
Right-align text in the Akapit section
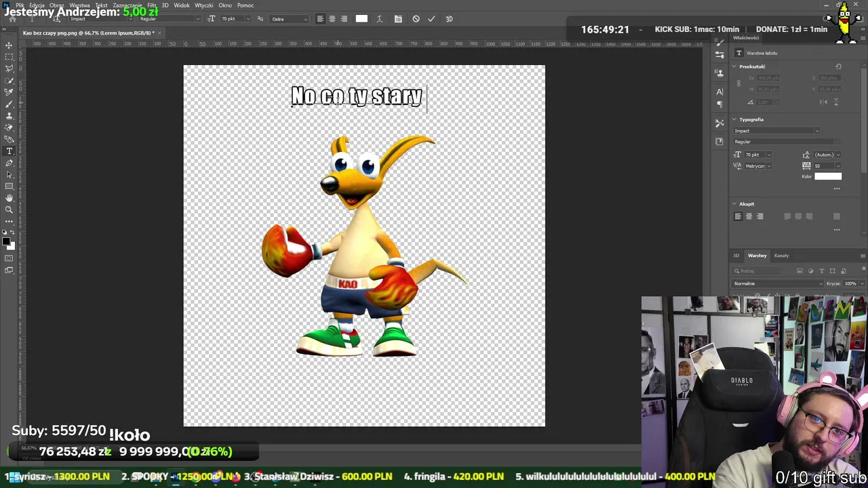coord(759,216)
